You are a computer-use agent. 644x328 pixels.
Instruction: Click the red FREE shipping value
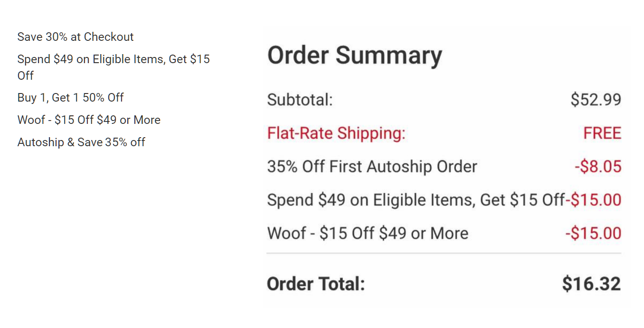click(x=602, y=133)
